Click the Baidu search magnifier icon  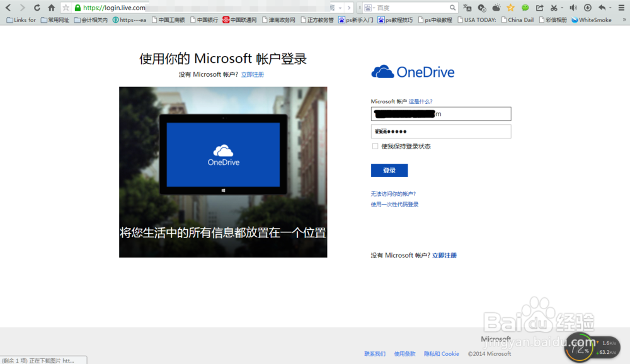[452, 8]
